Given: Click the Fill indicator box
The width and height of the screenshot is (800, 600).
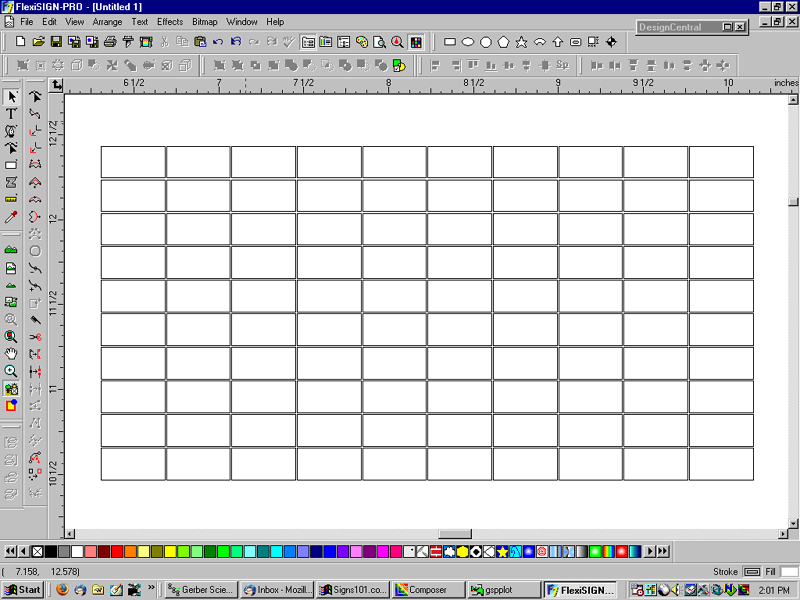Looking at the screenshot, I should tap(789, 572).
